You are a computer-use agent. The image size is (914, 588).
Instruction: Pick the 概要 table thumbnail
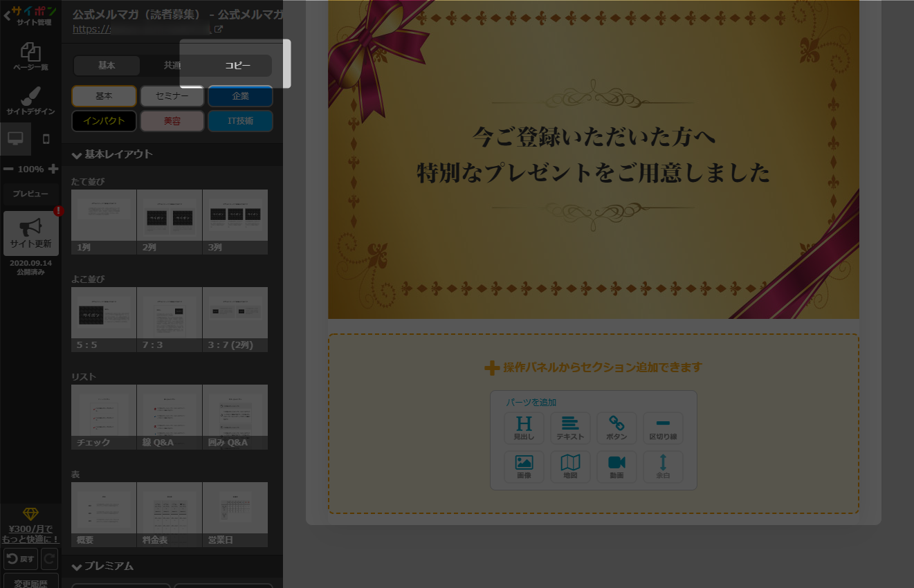tap(104, 515)
